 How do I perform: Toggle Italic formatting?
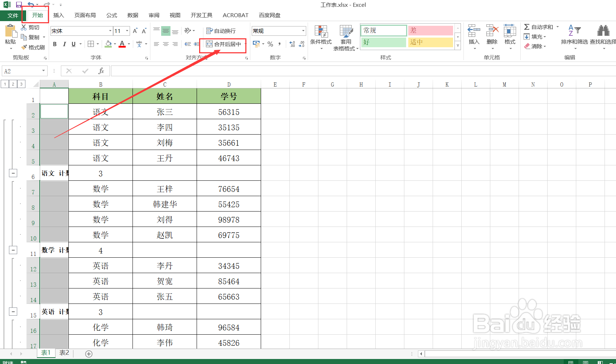pyautogui.click(x=64, y=44)
